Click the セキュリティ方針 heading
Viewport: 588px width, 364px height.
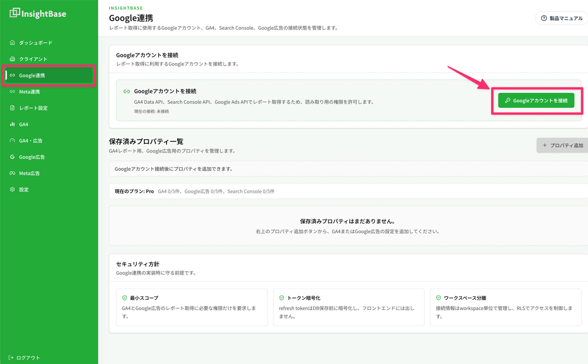pos(138,264)
